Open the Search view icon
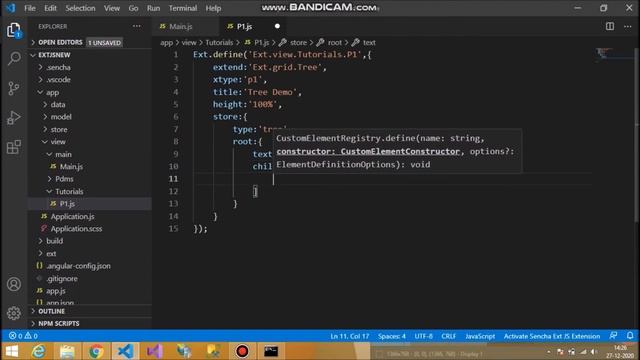This screenshot has height=360, width=640. (14, 58)
